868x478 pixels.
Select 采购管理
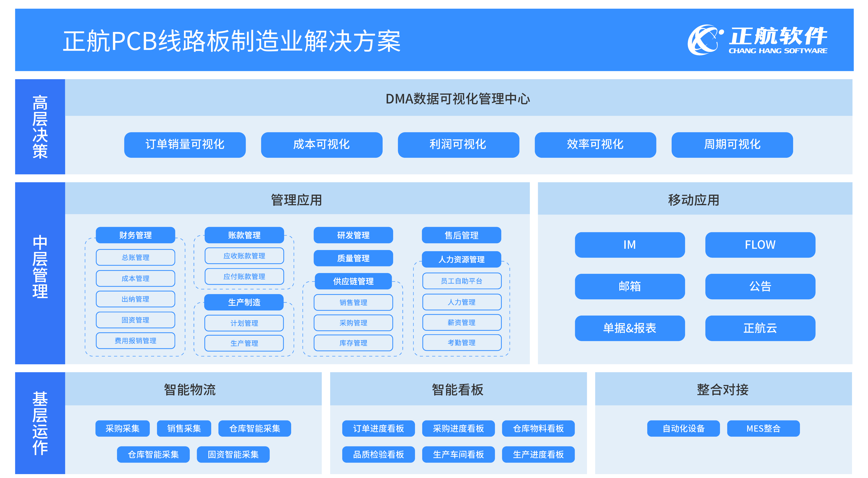coord(354,323)
